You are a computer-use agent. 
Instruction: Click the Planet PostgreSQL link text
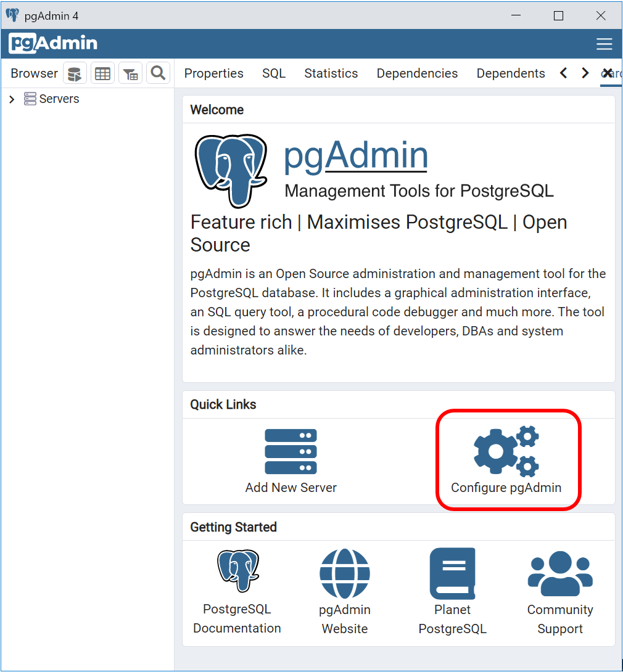point(452,619)
